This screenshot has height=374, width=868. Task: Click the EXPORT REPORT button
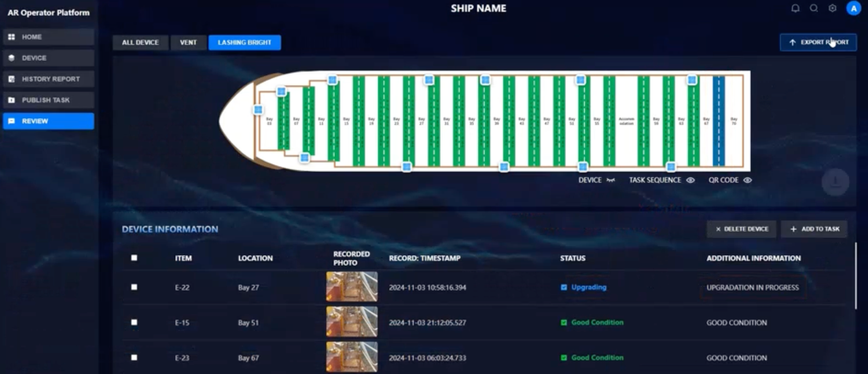pos(818,42)
